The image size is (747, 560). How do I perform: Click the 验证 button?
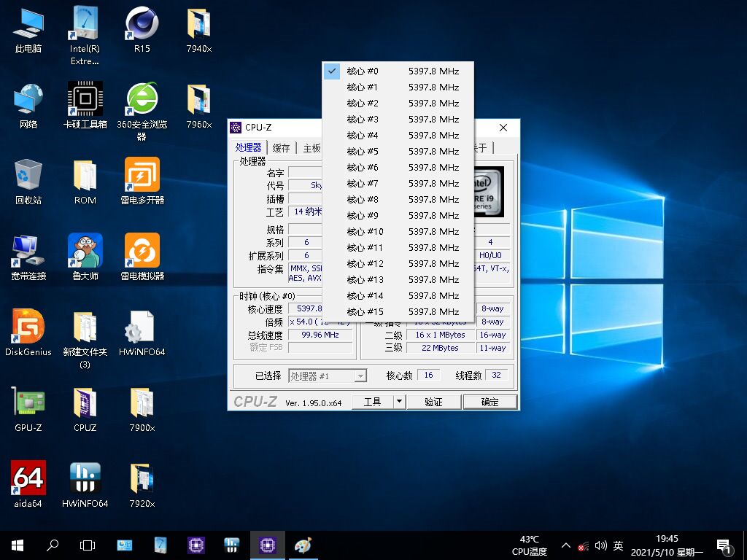[x=433, y=402]
